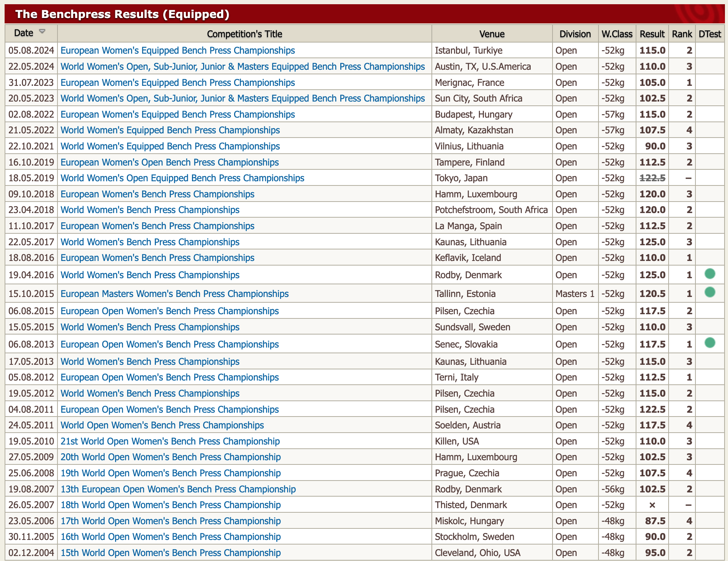Open European Masters Women's Bench Press Championships link

tap(175, 294)
